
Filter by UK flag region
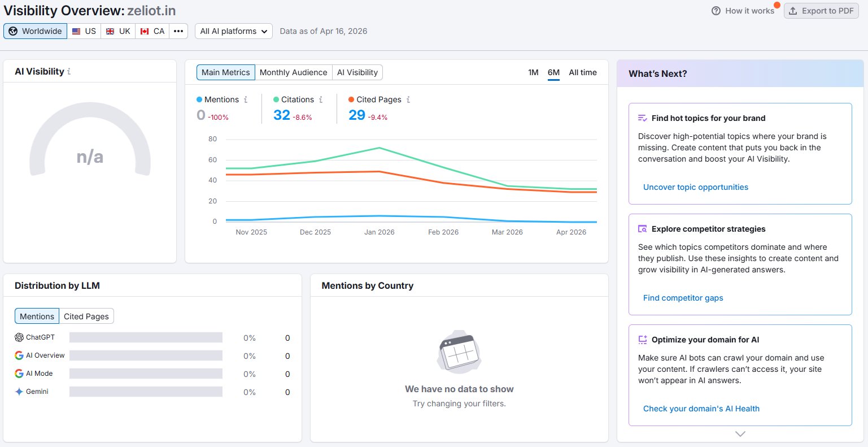pos(118,31)
